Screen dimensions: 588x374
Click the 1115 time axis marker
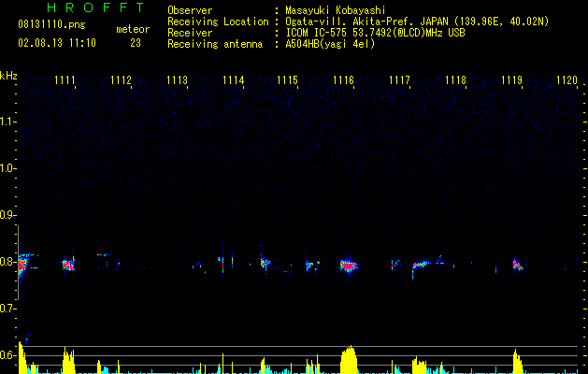(287, 80)
